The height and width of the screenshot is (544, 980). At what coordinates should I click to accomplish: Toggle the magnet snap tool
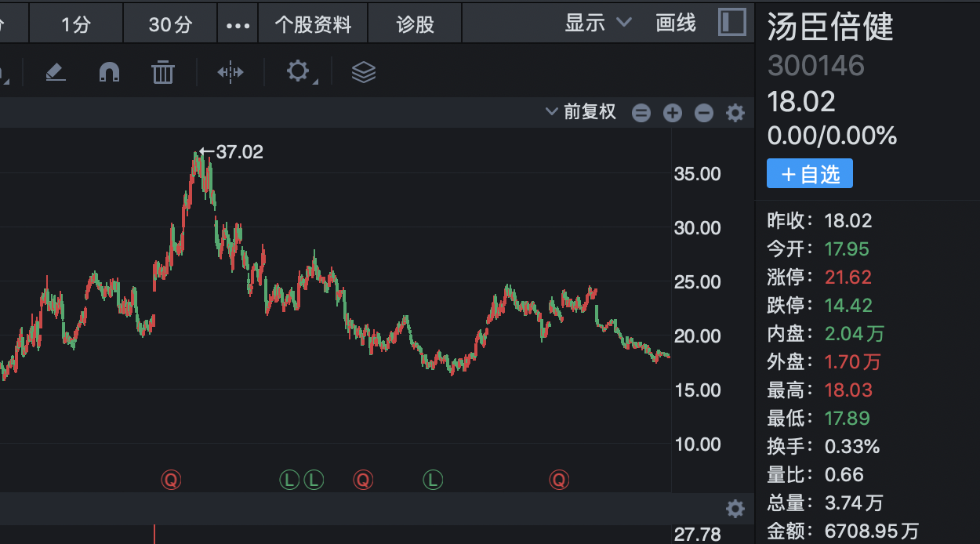(x=109, y=73)
